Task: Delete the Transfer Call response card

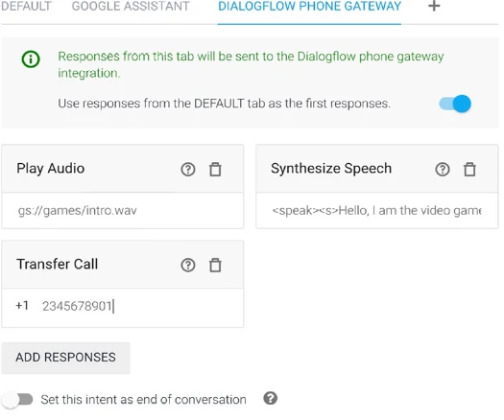Action: click(215, 265)
